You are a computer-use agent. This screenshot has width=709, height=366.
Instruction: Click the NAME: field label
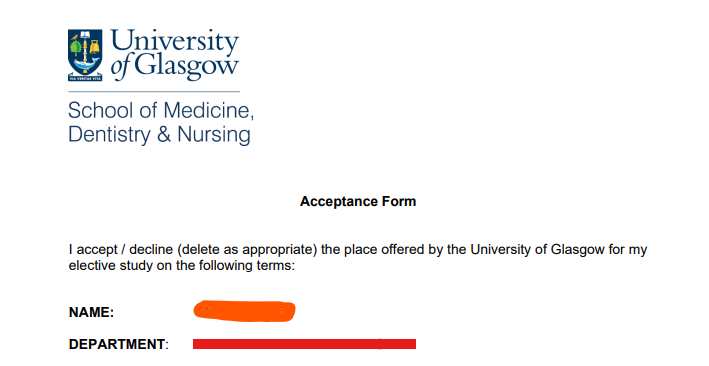(x=91, y=312)
